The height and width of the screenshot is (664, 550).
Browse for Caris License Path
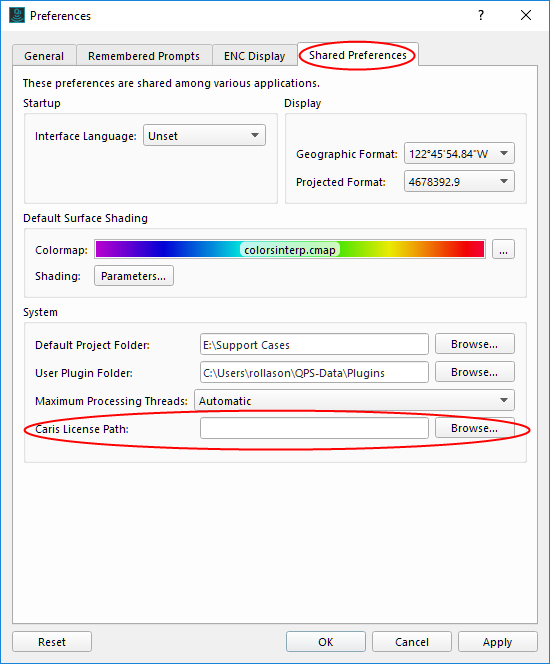pyautogui.click(x=475, y=428)
